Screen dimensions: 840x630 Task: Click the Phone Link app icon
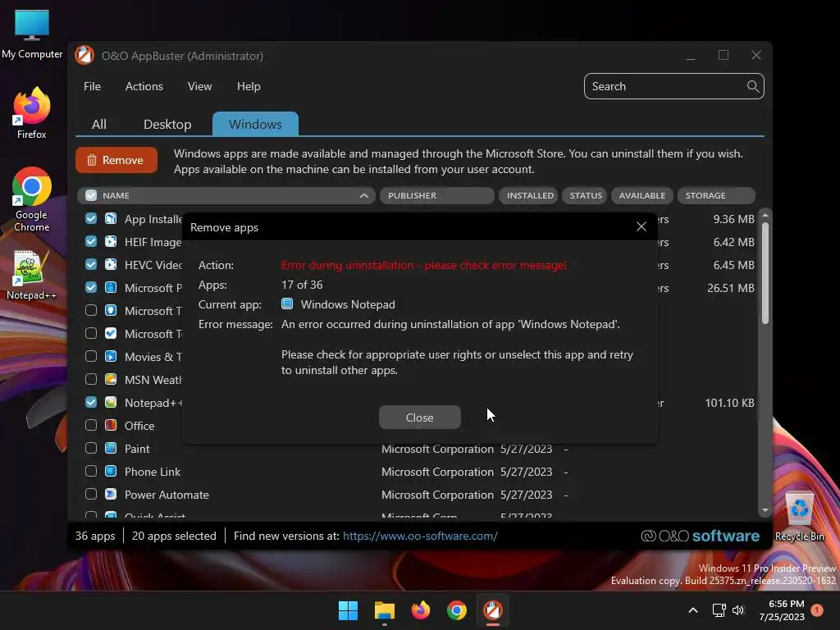point(111,472)
